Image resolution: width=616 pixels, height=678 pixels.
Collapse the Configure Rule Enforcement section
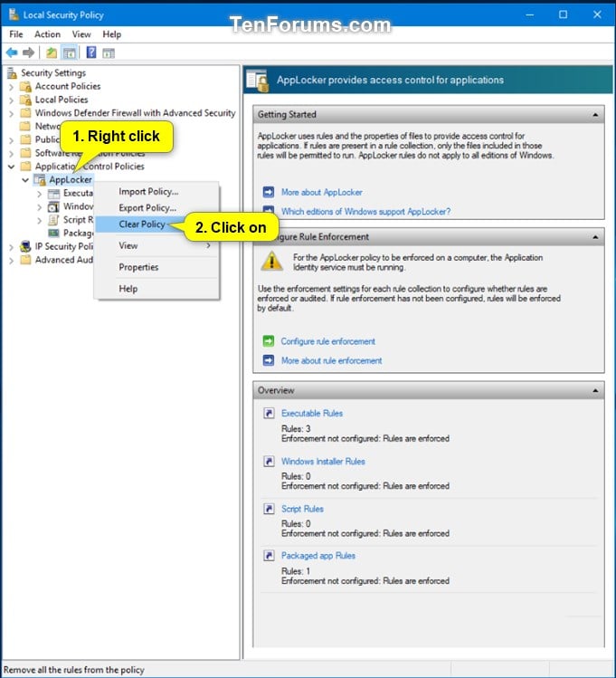[x=595, y=237]
